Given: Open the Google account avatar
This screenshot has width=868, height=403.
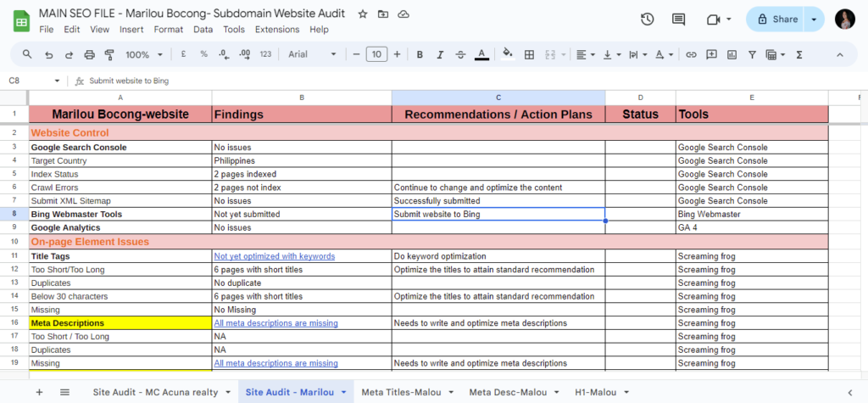Looking at the screenshot, I should click(x=845, y=20).
